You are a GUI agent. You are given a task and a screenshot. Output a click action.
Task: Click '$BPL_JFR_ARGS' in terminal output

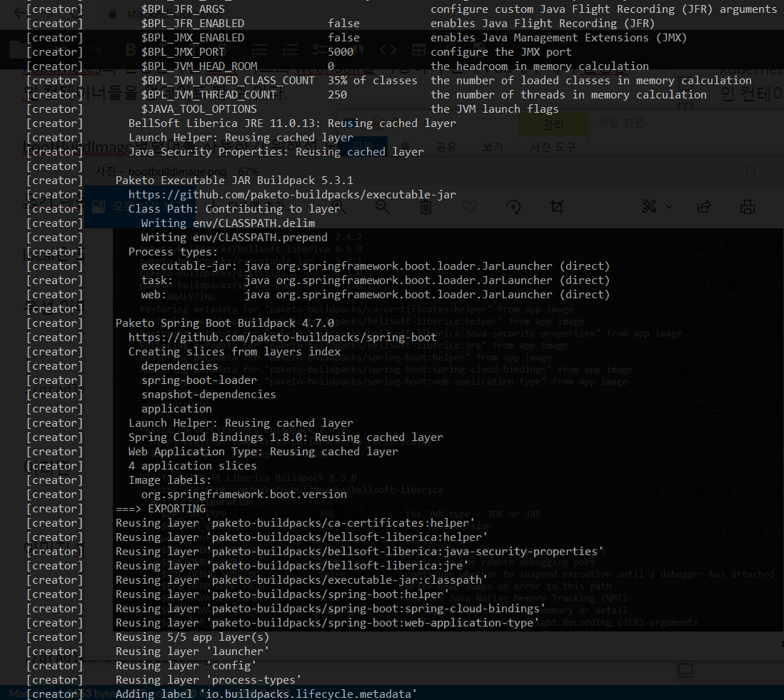(183, 9)
